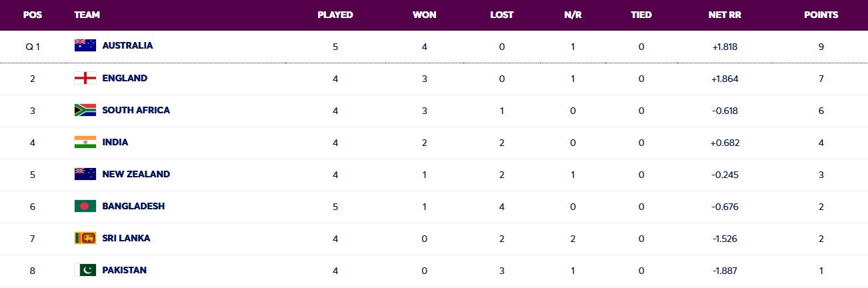Click the POINTS column header

click(821, 15)
